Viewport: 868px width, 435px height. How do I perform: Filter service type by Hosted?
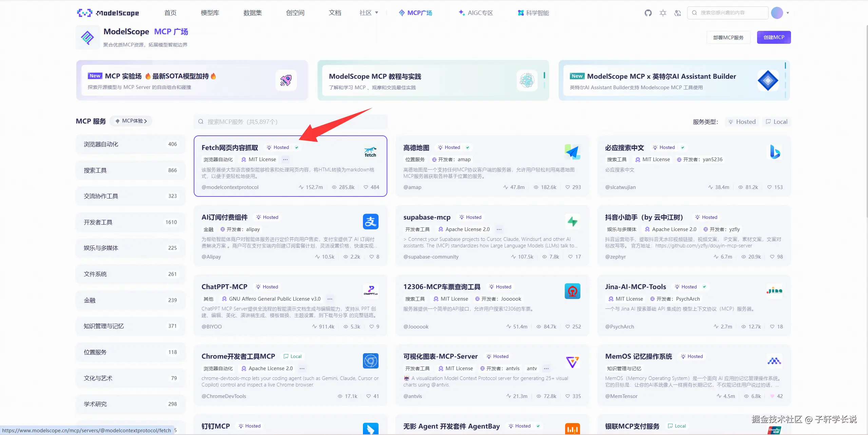[742, 122]
